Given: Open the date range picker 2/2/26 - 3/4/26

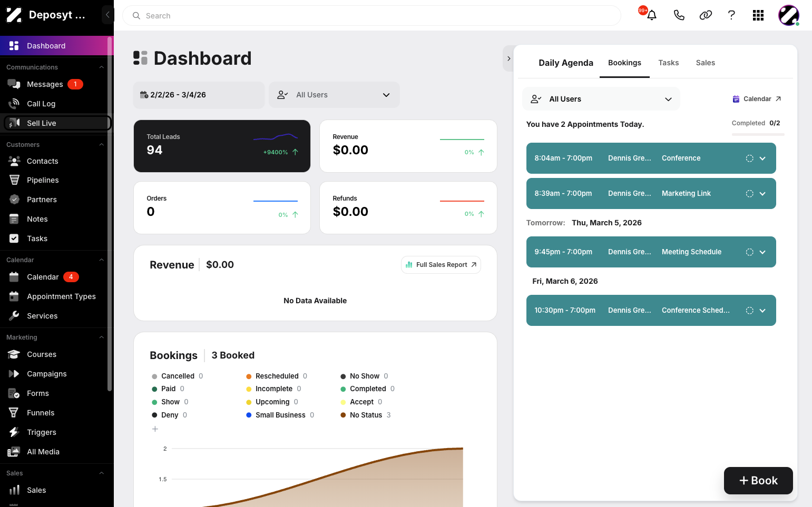Looking at the screenshot, I should pyautogui.click(x=199, y=95).
